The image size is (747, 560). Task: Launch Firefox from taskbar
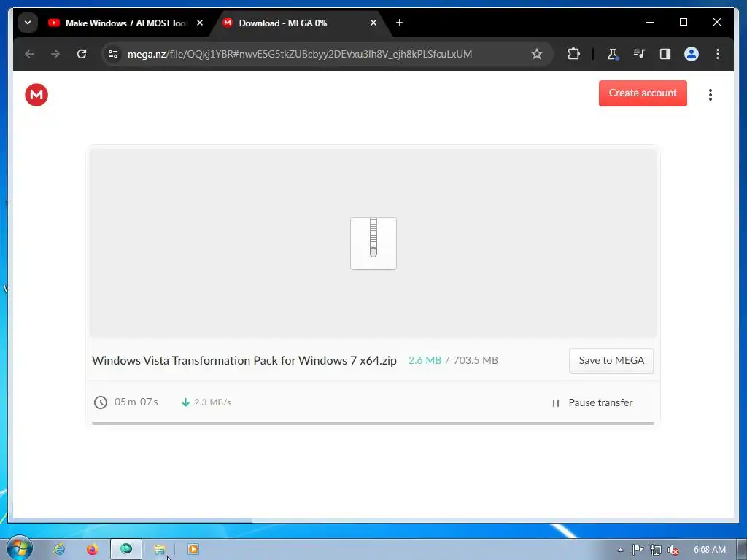[x=92, y=549]
